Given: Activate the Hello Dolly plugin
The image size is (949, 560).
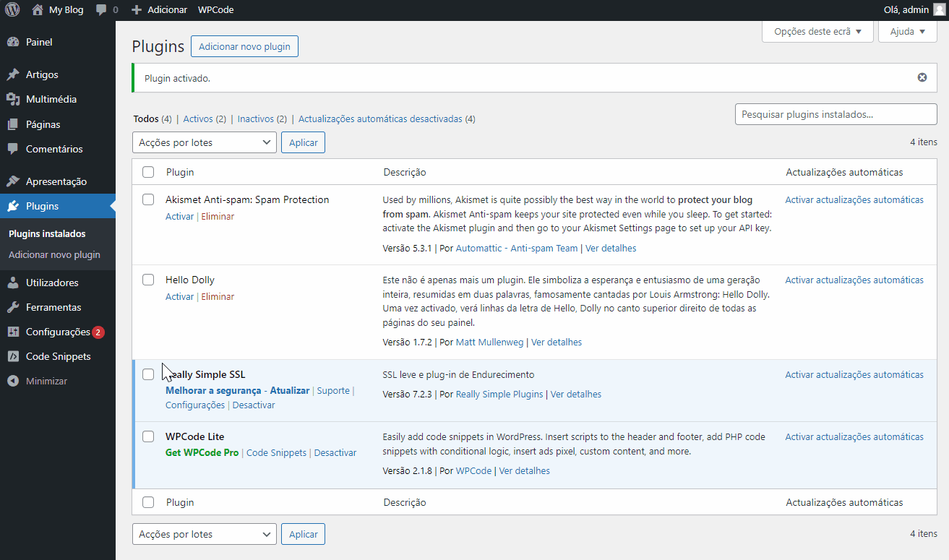Looking at the screenshot, I should click(179, 297).
